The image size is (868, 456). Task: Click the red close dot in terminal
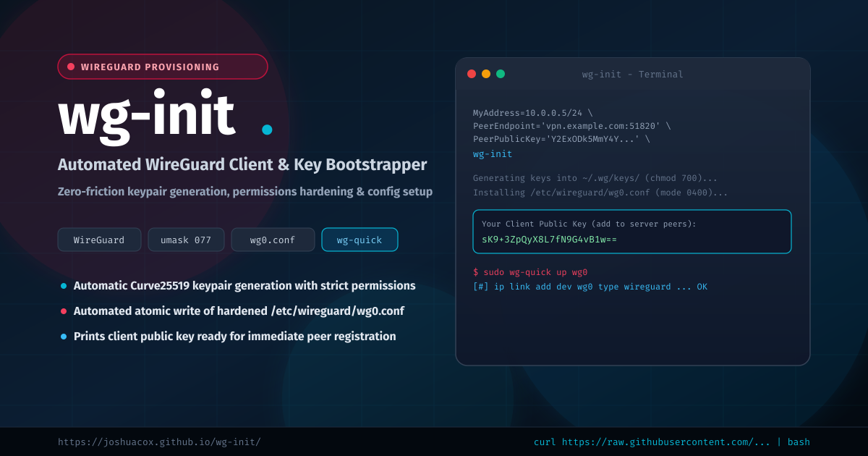tap(472, 74)
